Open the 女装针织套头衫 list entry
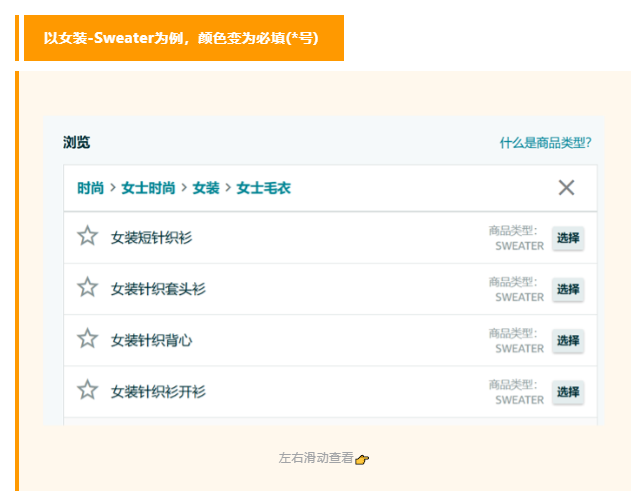640x497 pixels. click(158, 289)
